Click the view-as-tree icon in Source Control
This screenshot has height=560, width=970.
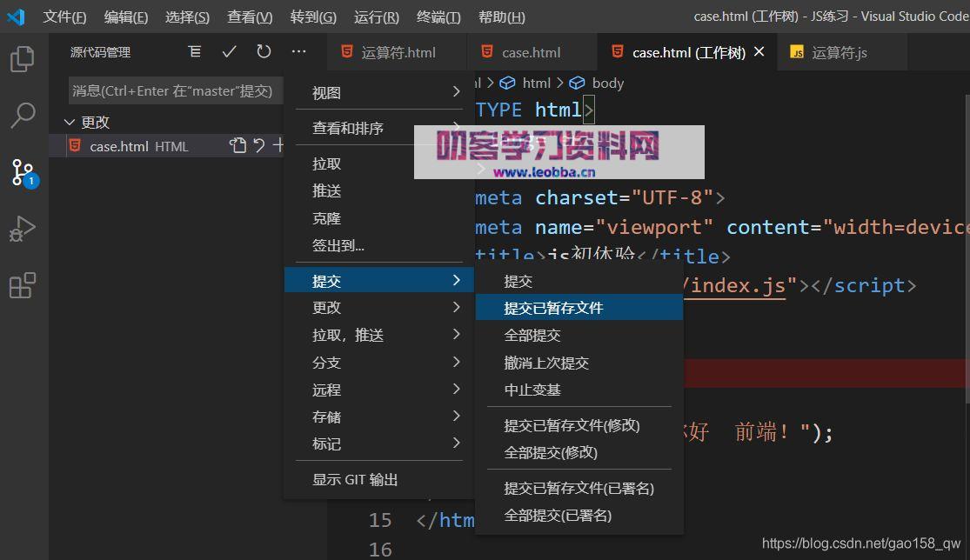click(194, 52)
